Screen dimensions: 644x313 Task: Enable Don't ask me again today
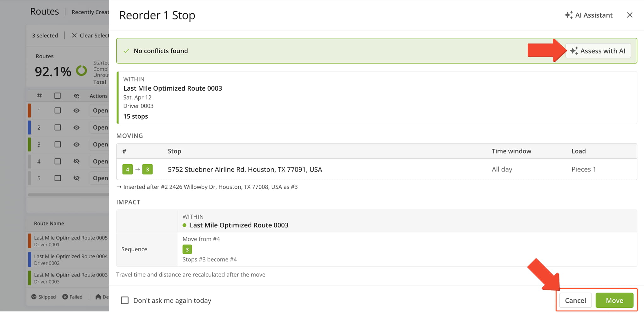click(125, 300)
